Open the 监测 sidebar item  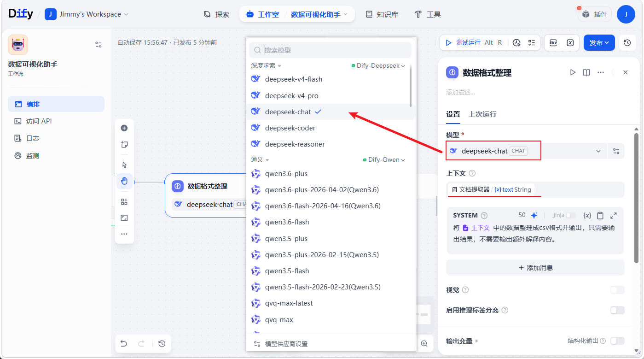coord(56,156)
